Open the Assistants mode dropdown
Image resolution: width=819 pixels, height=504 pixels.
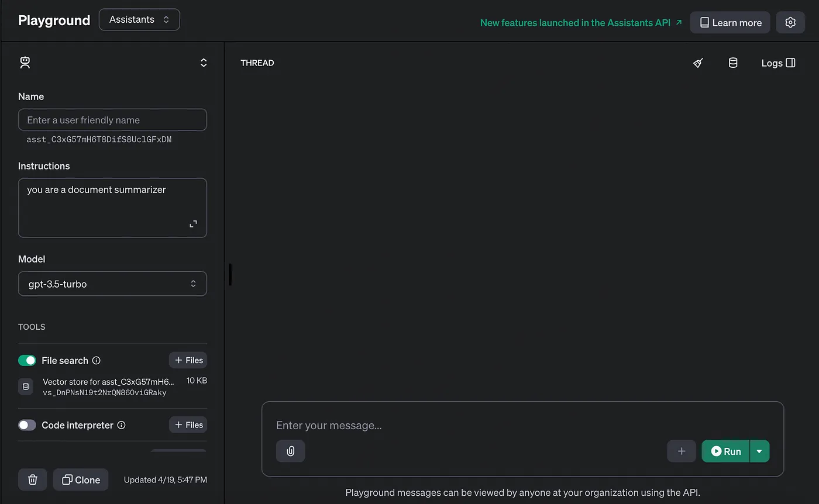(x=139, y=19)
